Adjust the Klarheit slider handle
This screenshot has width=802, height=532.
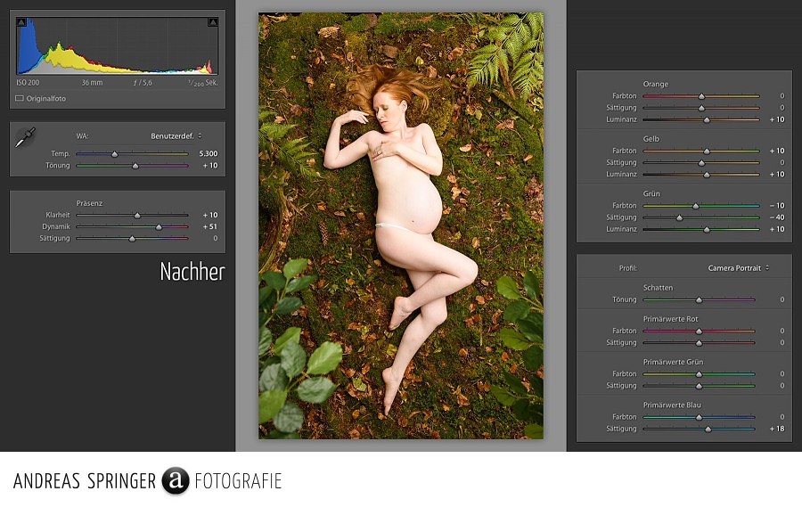coord(137,216)
